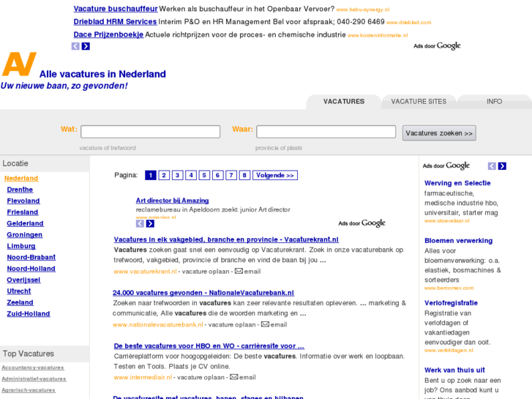
Task: Go to results page 7
Action: 231,175
